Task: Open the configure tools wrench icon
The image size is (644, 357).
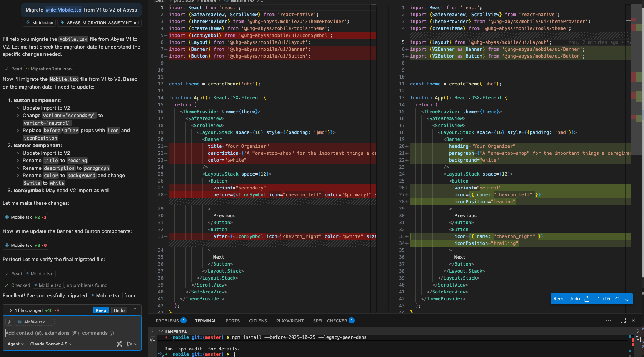Action: [120, 344]
